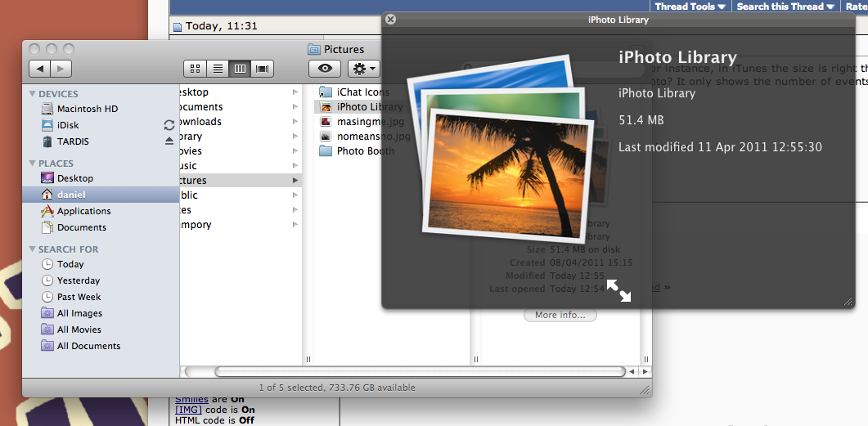The image size is (868, 426).
Task: Open Smilies link in forum page
Action: tap(191, 400)
